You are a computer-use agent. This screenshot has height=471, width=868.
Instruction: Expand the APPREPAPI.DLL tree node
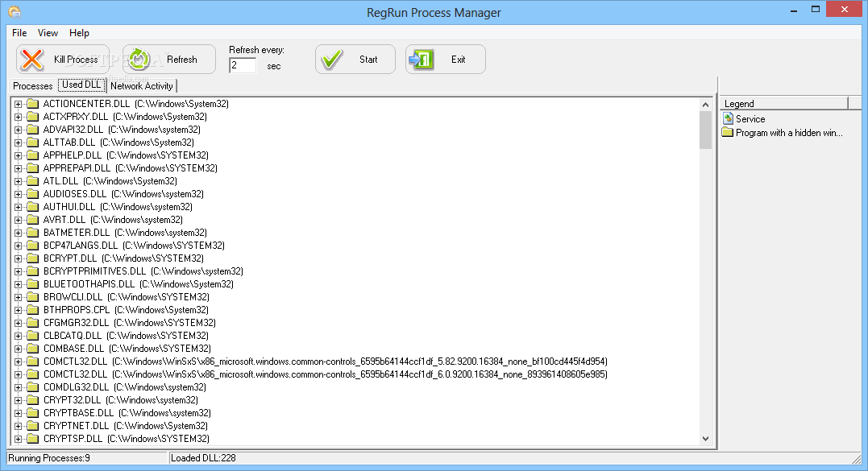click(x=19, y=168)
